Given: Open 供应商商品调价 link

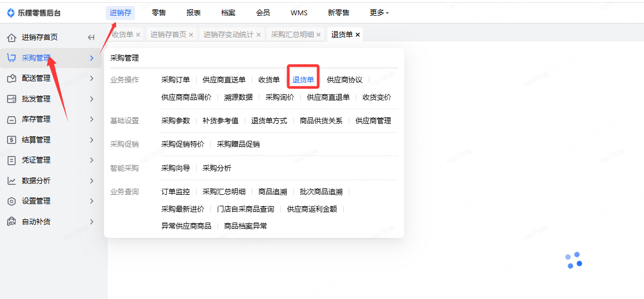Looking at the screenshot, I should 186,98.
